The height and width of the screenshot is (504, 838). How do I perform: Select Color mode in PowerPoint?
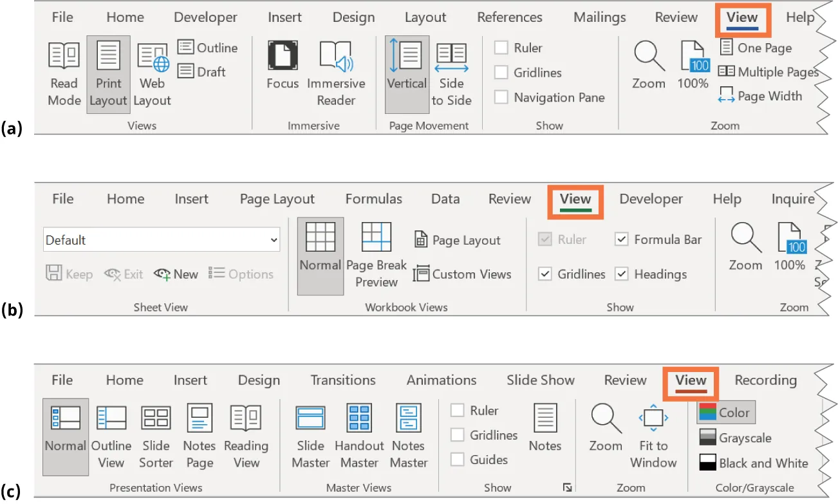(x=725, y=412)
